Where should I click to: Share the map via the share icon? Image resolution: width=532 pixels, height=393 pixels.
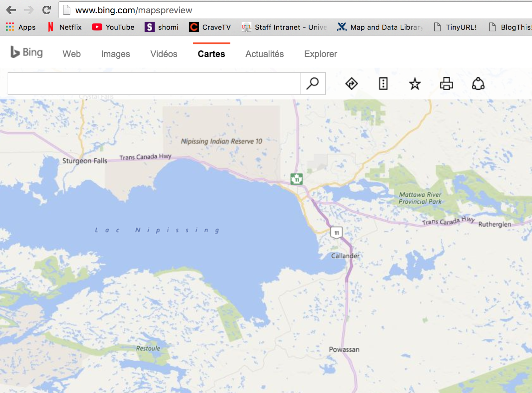coord(478,84)
